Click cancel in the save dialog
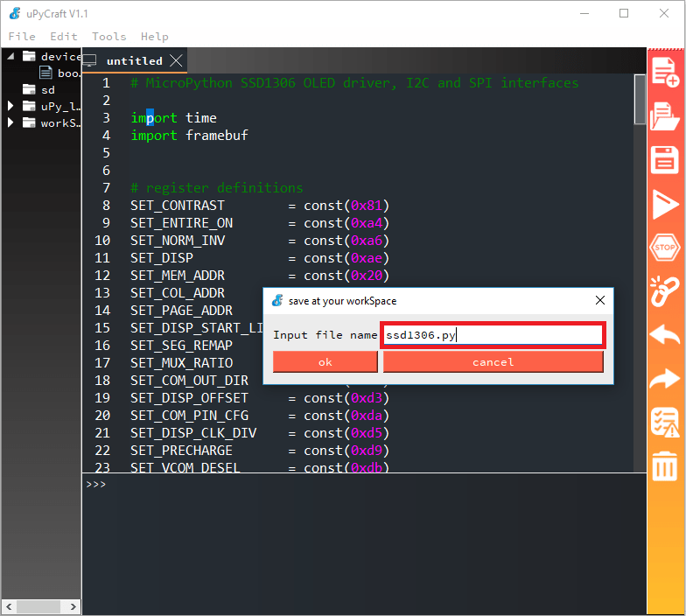 493,362
